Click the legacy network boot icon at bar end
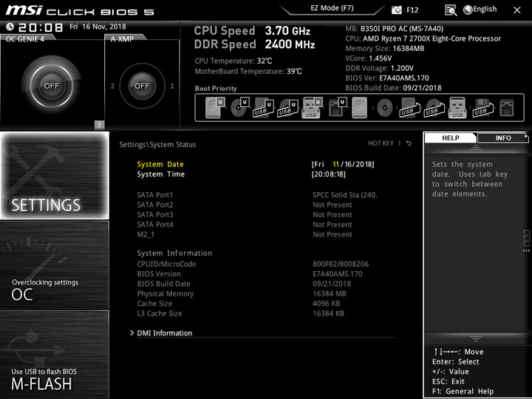 507,108
